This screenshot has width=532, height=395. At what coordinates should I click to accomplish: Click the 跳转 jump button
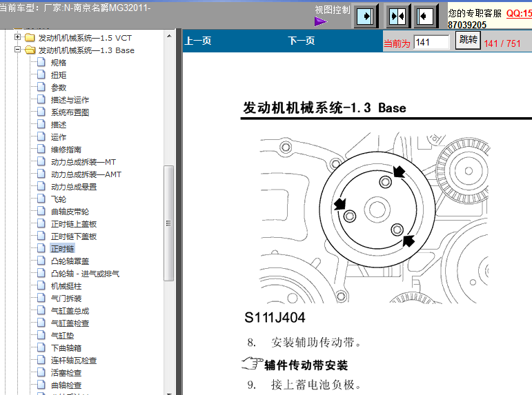click(468, 41)
